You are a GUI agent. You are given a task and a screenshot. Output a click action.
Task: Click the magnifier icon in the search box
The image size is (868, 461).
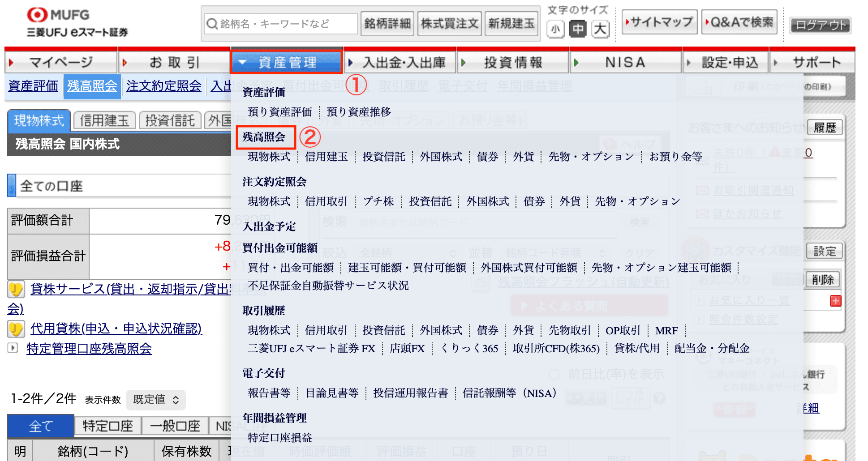point(212,24)
